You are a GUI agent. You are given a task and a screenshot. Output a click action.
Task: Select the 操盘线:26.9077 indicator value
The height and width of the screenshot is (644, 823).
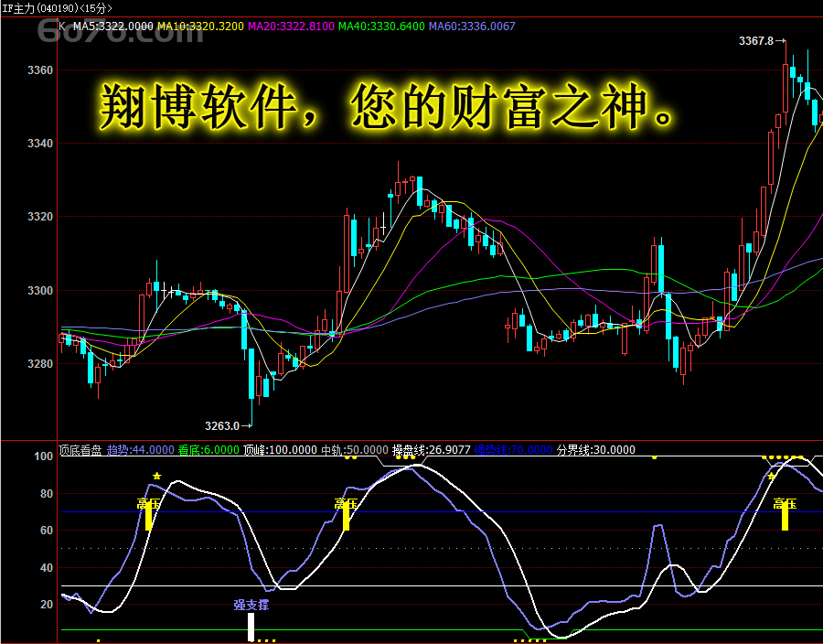coord(431,450)
